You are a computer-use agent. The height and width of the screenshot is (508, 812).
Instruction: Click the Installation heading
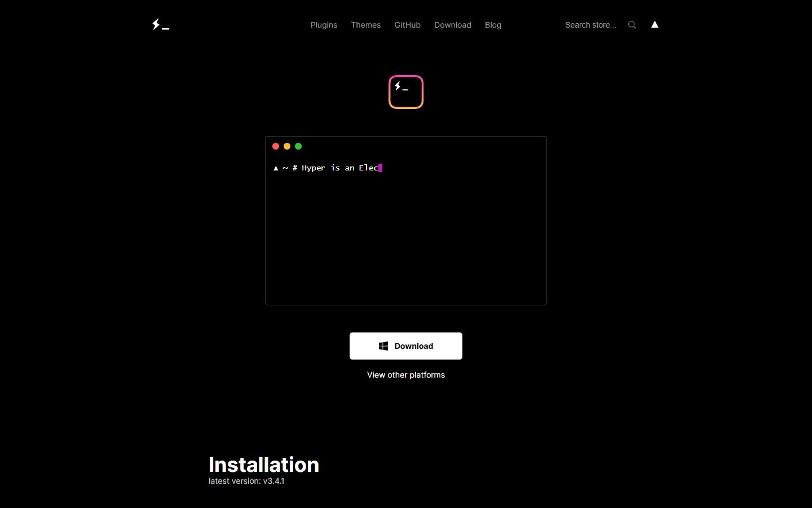click(x=264, y=465)
